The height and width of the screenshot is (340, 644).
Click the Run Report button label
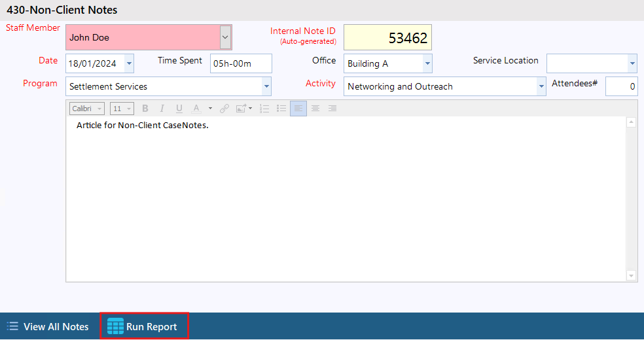coord(152,326)
